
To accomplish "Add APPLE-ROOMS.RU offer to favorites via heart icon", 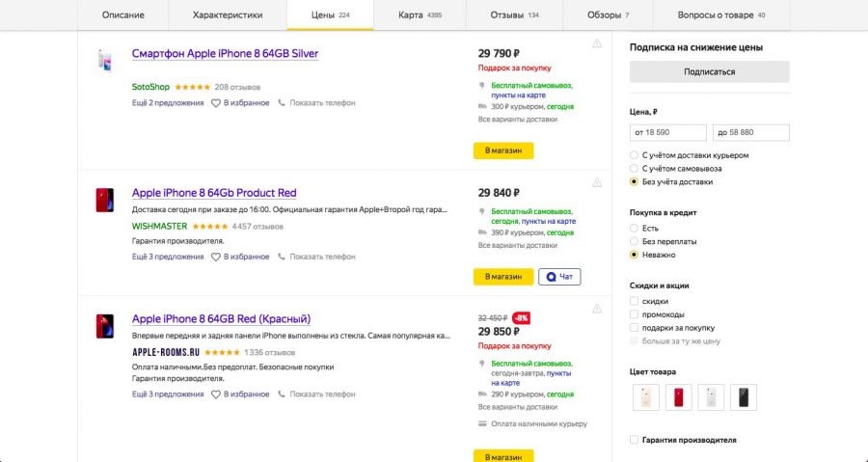I will pyautogui.click(x=216, y=394).
